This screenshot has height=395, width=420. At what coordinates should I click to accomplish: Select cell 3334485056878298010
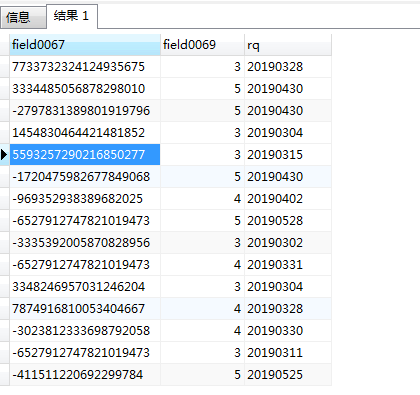tap(85, 89)
